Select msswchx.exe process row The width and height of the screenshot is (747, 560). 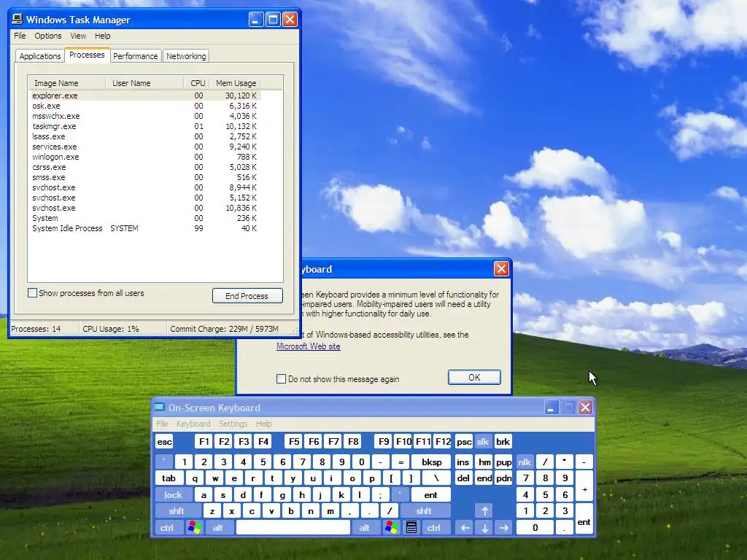pyautogui.click(x=144, y=116)
